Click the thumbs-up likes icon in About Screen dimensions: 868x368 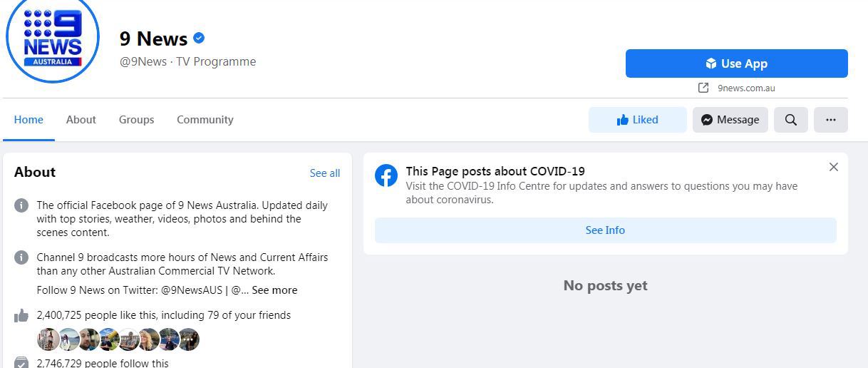[21, 315]
